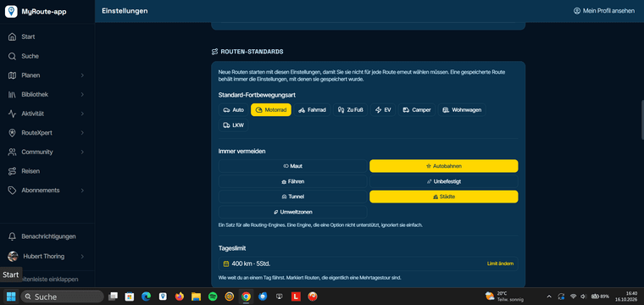This screenshot has width=644, height=305.
Task: Click the Abonnements tag icon
Action: point(13,191)
